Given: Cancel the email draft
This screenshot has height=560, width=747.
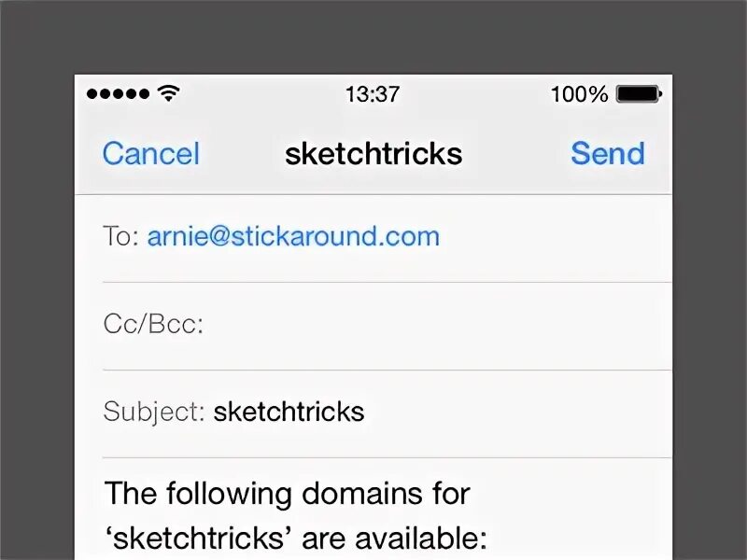Looking at the screenshot, I should coord(151,154).
